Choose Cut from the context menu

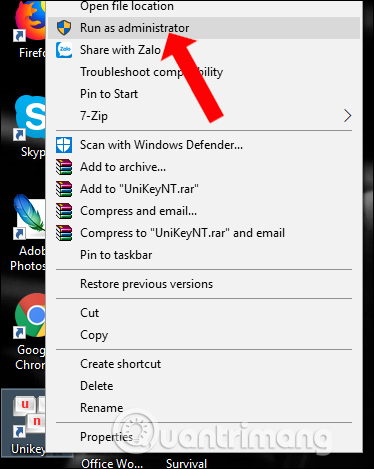204,313
